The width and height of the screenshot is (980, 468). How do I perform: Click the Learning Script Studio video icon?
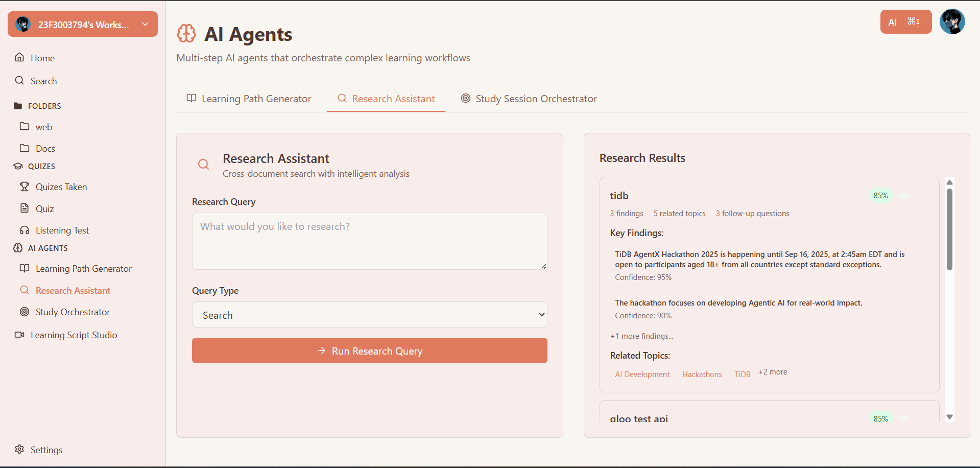pos(19,335)
